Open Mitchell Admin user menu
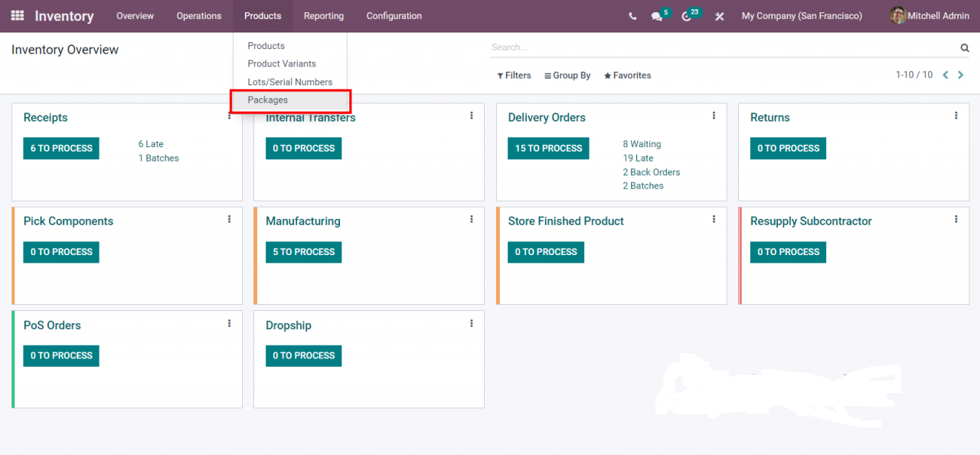The height and width of the screenshot is (455, 980). click(929, 16)
